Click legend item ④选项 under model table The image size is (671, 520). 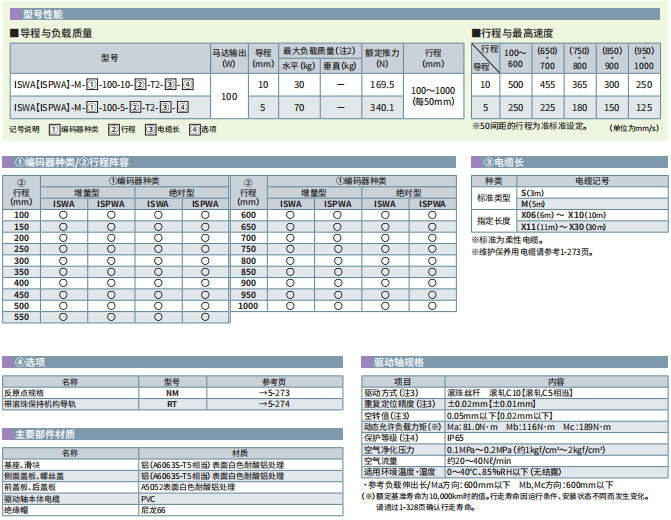[203, 129]
